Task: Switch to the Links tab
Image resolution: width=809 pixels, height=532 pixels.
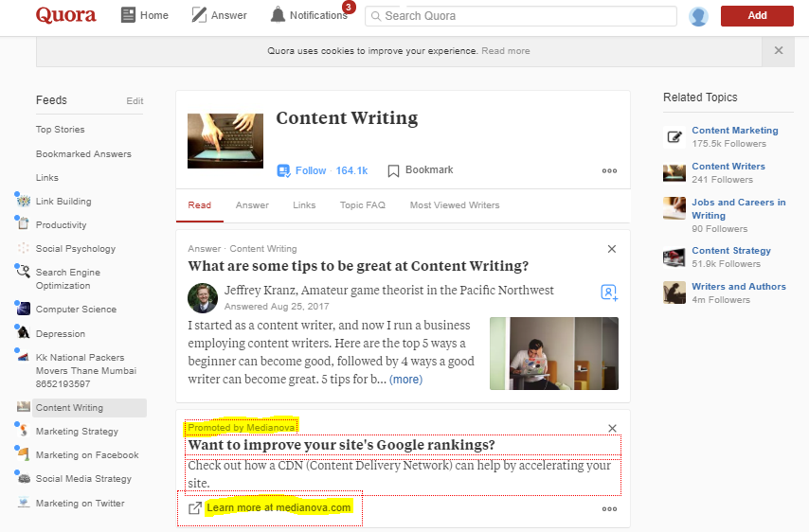Action: point(304,205)
